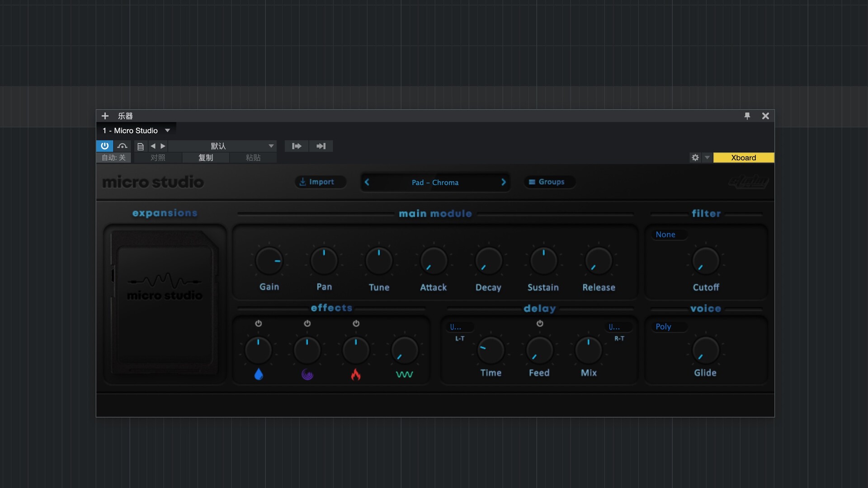Image resolution: width=868 pixels, height=488 pixels.
Task: Click the Cutoff filter knob
Action: [x=705, y=261]
